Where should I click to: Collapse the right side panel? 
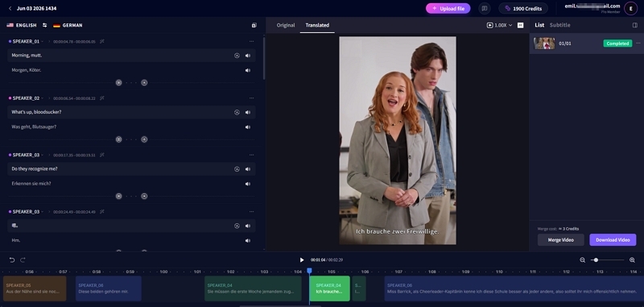coord(635,25)
